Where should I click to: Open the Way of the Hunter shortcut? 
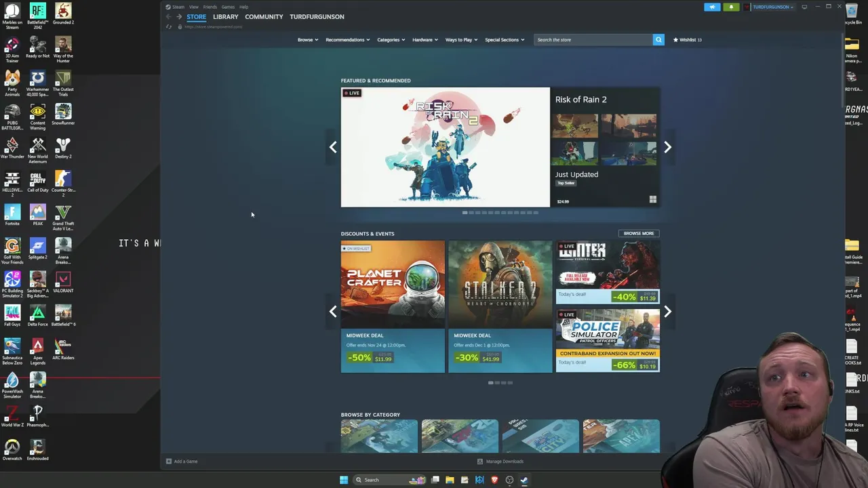coord(63,50)
